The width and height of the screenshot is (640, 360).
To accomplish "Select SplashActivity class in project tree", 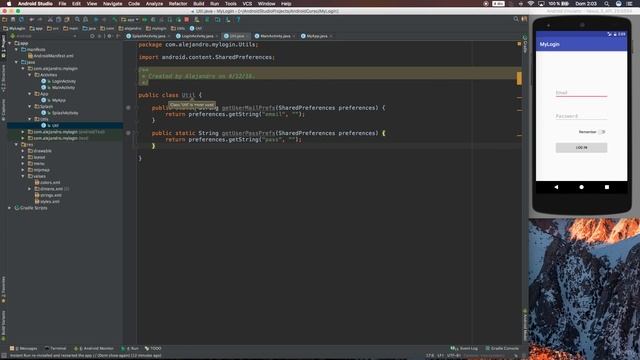I will [60, 113].
